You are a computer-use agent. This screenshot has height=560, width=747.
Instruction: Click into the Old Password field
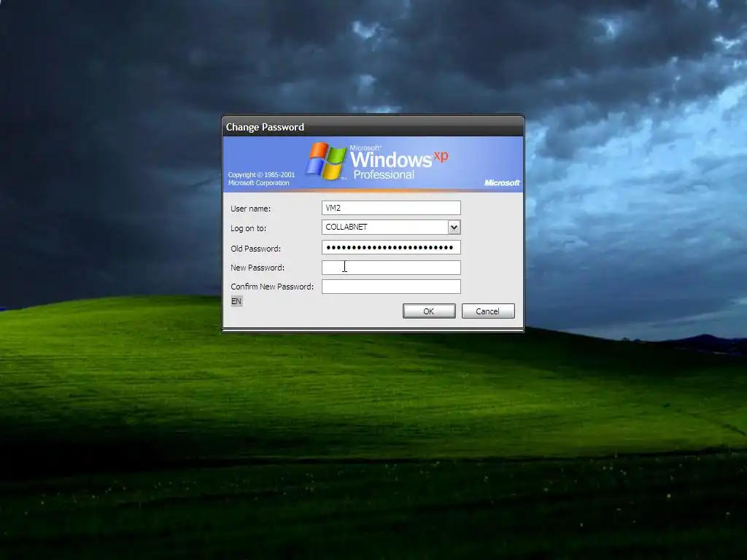click(391, 247)
